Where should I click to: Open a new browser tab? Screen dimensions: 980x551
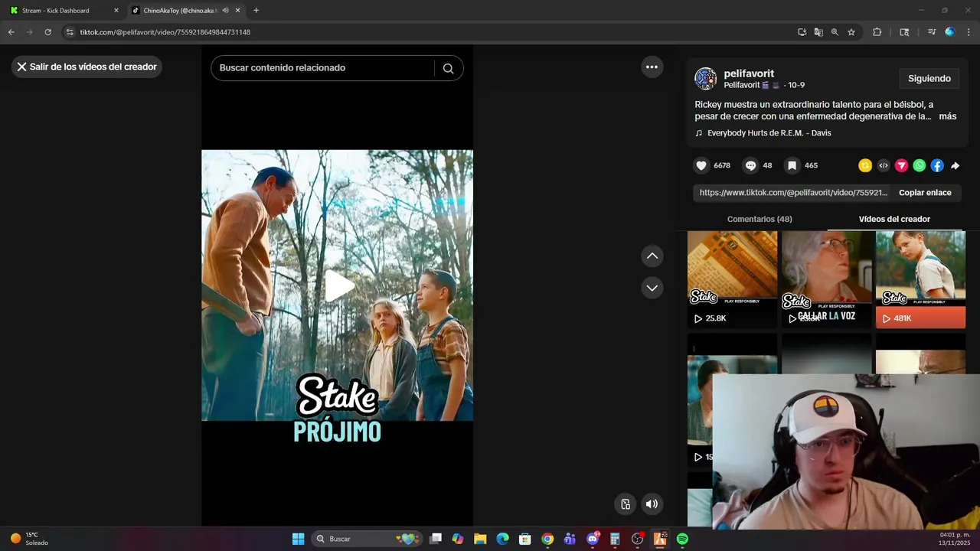(256, 11)
